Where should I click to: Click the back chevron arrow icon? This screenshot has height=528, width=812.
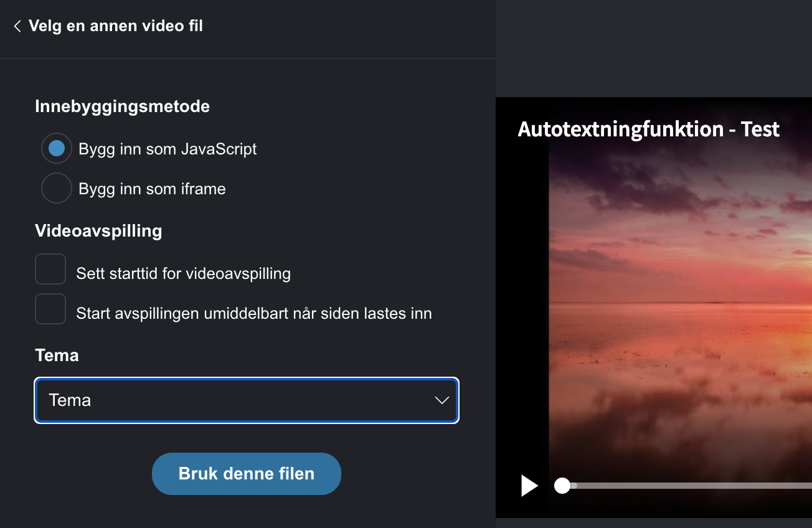pyautogui.click(x=17, y=26)
